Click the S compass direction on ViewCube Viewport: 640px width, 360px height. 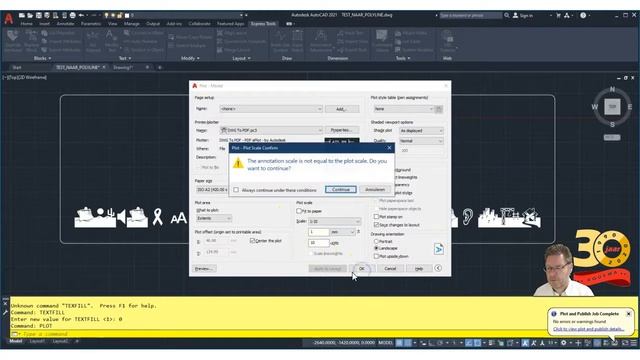[612, 124]
